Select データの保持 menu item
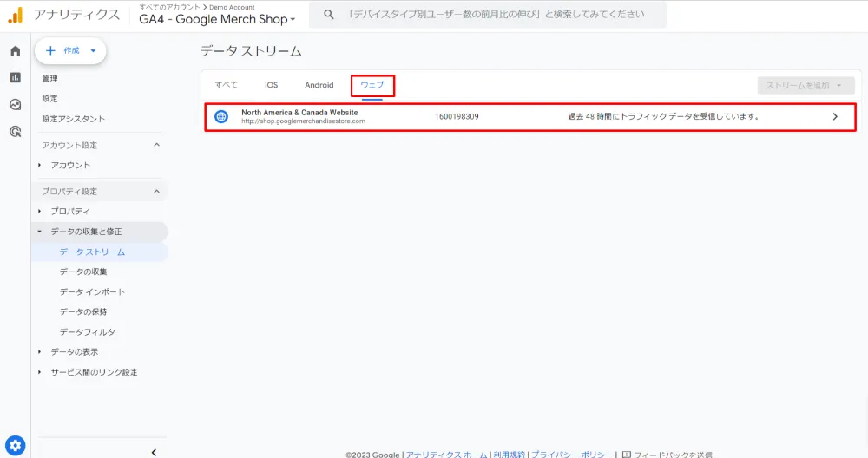The image size is (868, 458). point(83,311)
